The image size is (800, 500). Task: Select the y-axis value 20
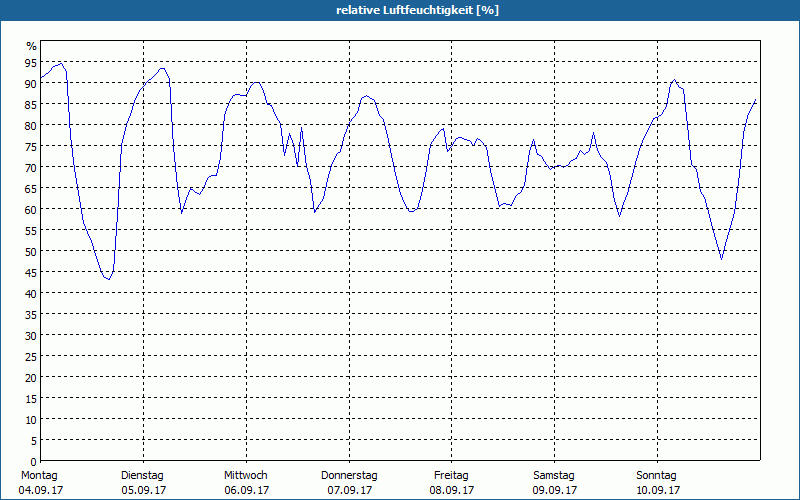[x=31, y=378]
